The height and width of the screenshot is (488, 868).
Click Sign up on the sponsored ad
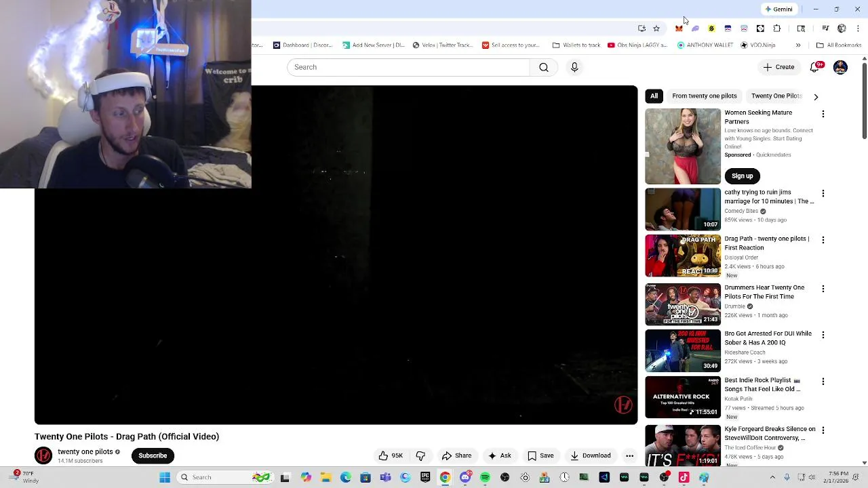742,176
